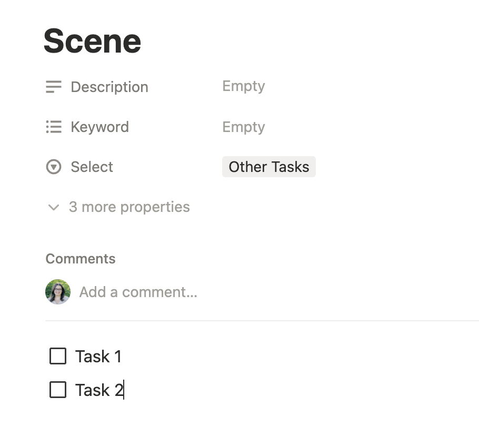479x448 pixels.
Task: Focus the Add a comment field
Action: (x=138, y=292)
